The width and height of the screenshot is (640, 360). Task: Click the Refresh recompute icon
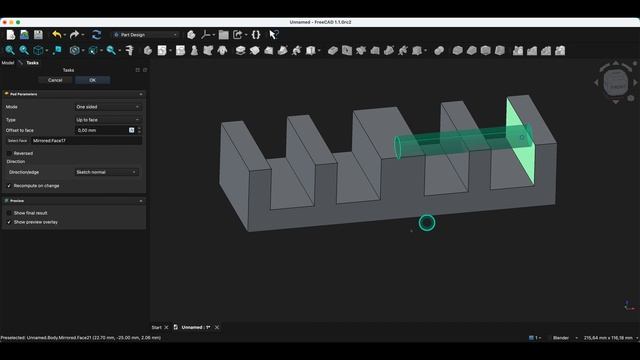96,35
